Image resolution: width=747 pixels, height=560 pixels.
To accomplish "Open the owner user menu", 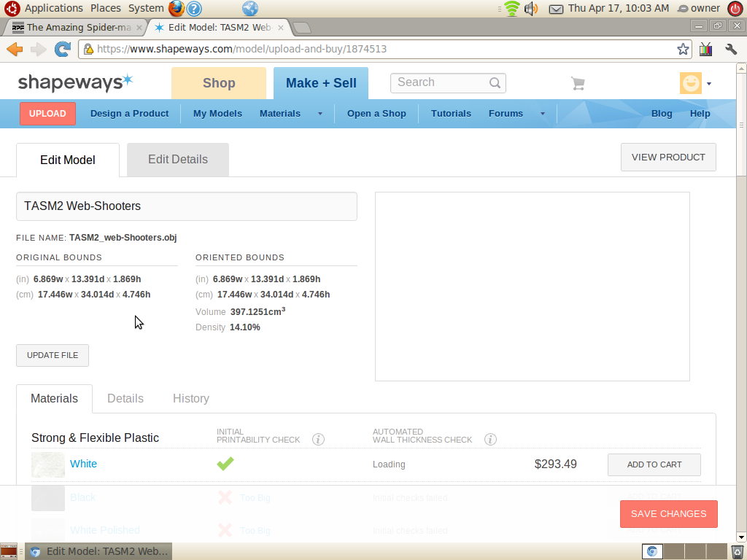I will point(699,8).
